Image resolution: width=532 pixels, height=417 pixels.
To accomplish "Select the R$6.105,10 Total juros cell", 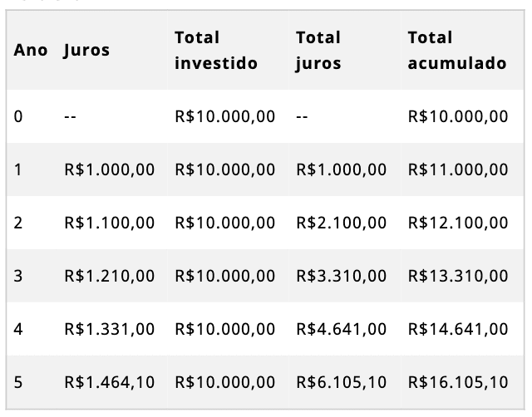I will pyautogui.click(x=341, y=382).
